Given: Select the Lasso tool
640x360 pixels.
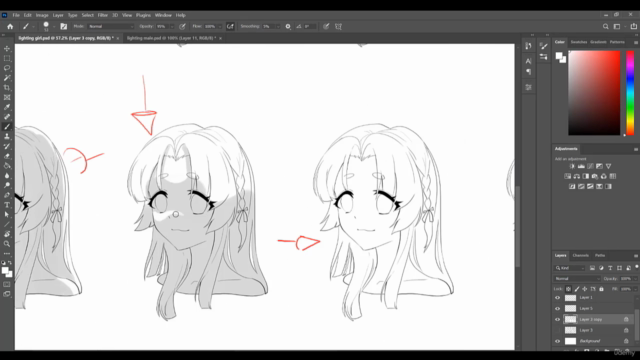Looking at the screenshot, I should pyautogui.click(x=7, y=68).
